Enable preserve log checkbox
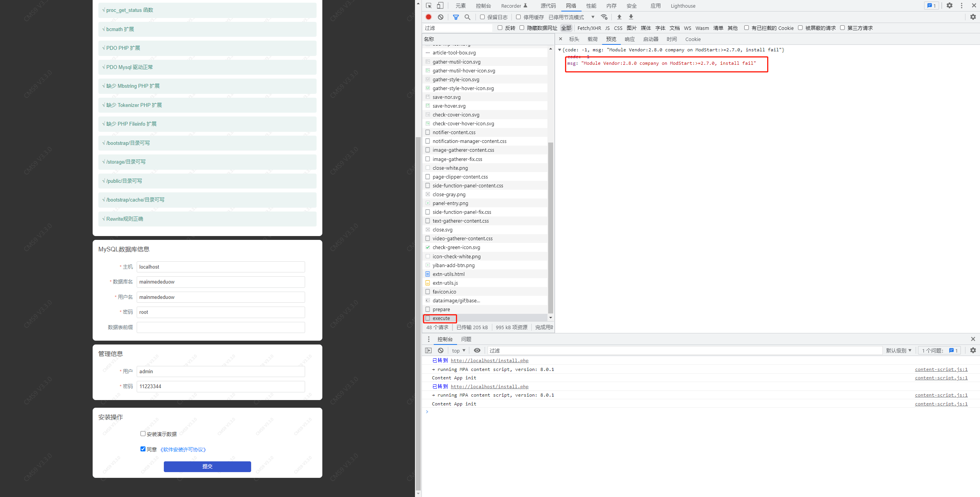The image size is (980, 497). click(x=482, y=17)
